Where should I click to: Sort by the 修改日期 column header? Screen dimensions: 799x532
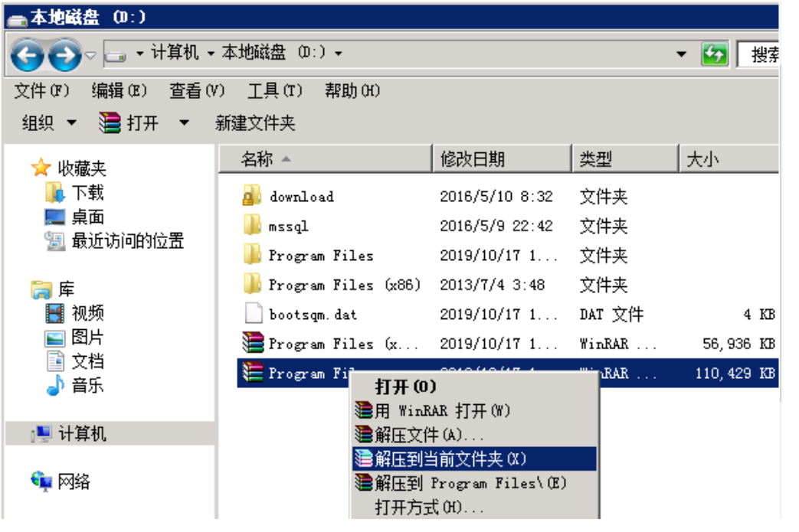coord(502,159)
